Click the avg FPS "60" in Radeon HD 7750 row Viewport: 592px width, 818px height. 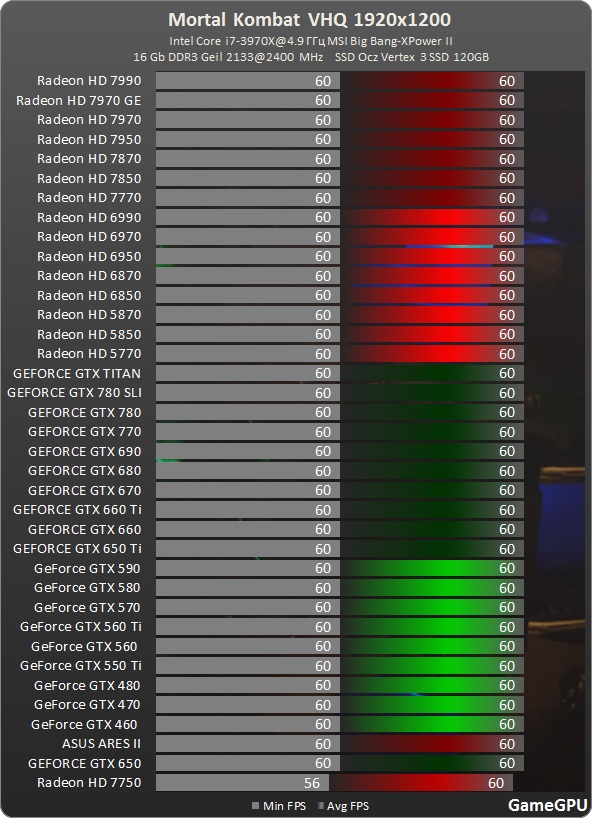(496, 783)
